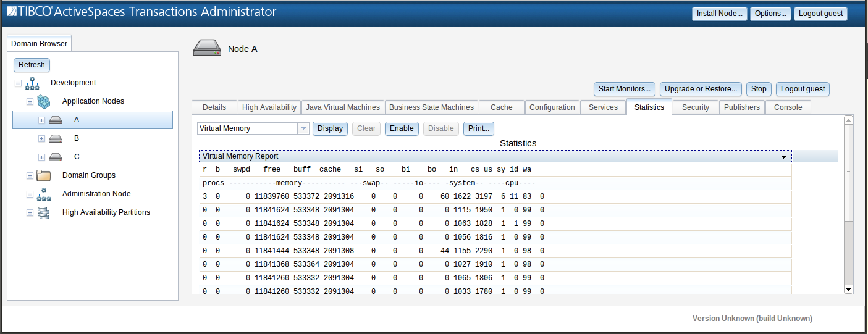Click the Start Monitors... button
Screen dimensions: 868x334
point(625,89)
